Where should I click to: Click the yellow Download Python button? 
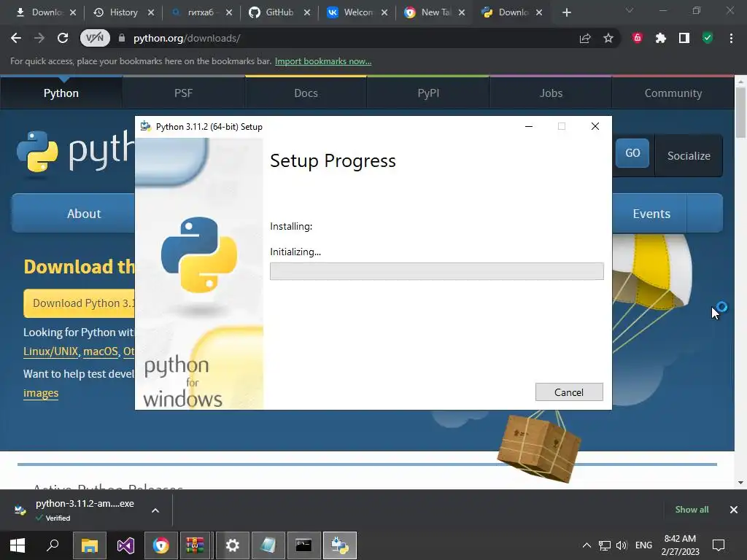79,303
